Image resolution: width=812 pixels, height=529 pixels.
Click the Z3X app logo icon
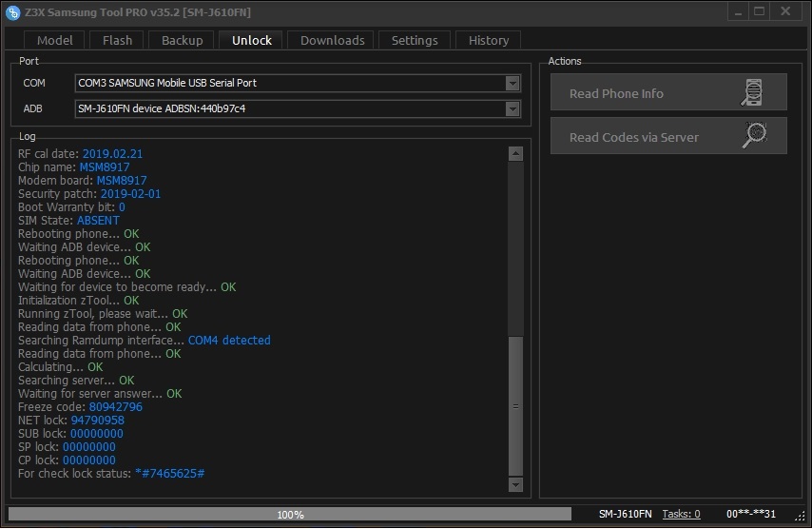pos(12,12)
